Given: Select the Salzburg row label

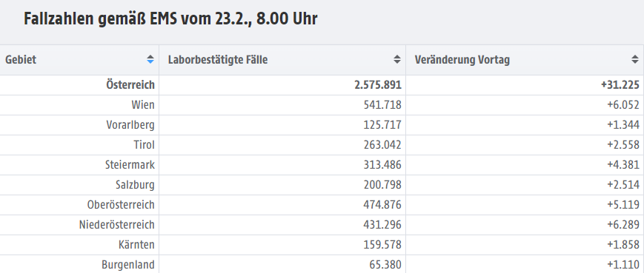Looking at the screenshot, I should 135,185.
